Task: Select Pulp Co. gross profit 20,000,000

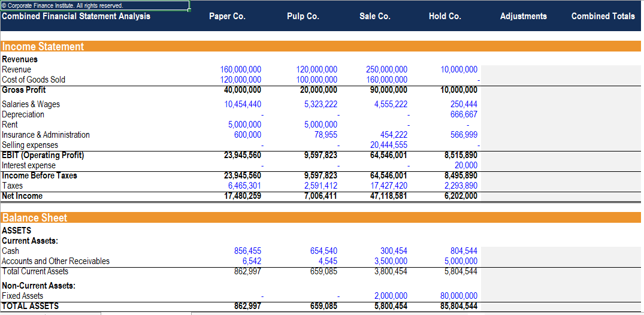Action: [x=319, y=90]
